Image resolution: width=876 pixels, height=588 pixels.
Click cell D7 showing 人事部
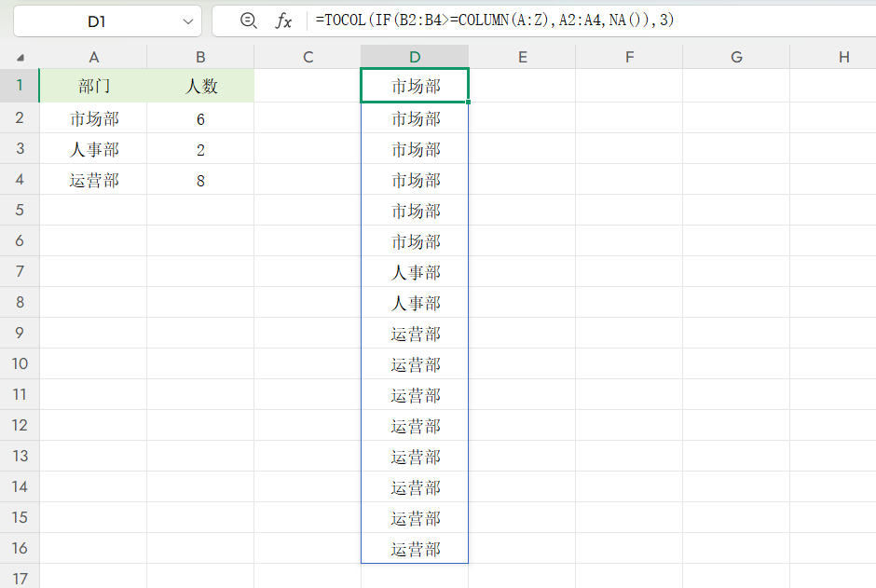415,272
